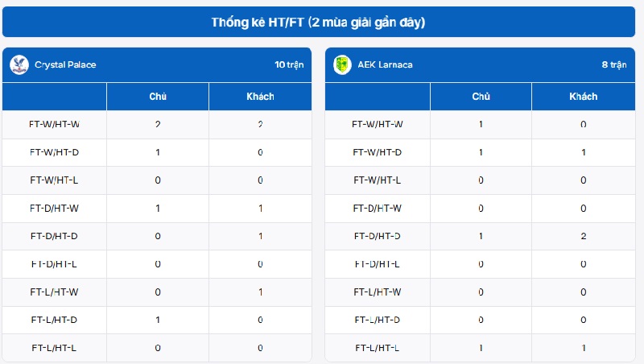Select FT-D/HT-L row label for Crystal Palace
The width and height of the screenshot is (644, 364).
coord(54,264)
